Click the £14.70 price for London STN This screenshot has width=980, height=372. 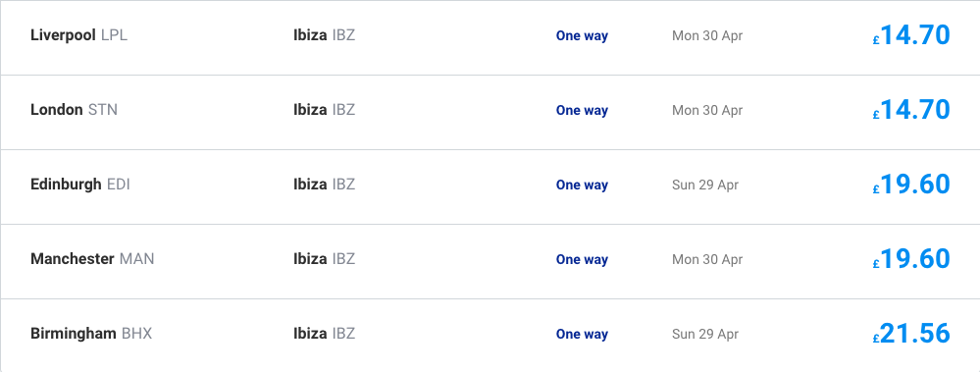click(x=911, y=110)
